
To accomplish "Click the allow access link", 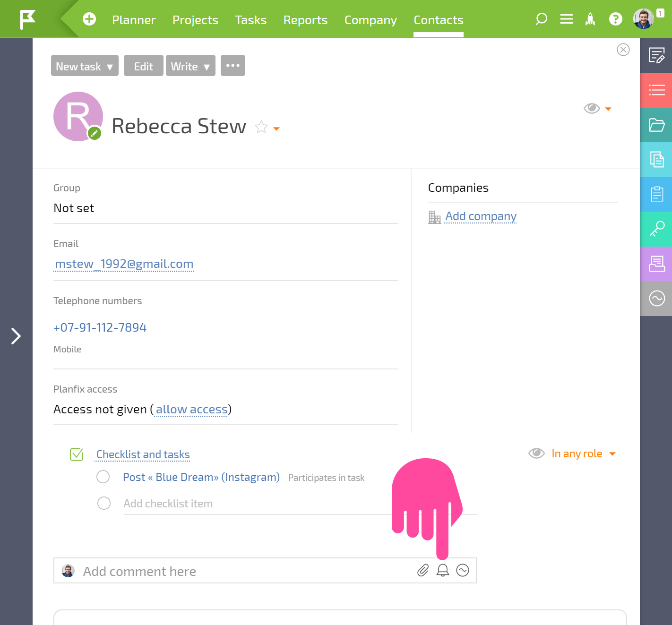I will coord(192,409).
